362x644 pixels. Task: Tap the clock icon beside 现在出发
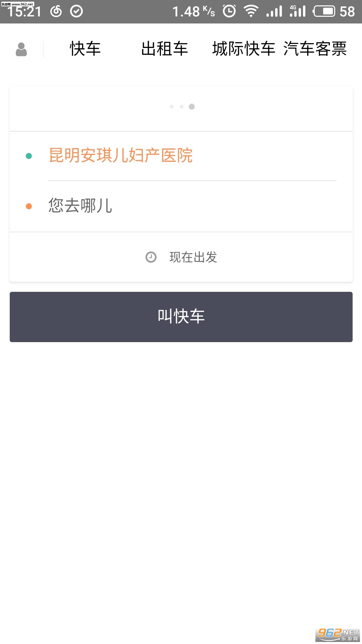151,257
